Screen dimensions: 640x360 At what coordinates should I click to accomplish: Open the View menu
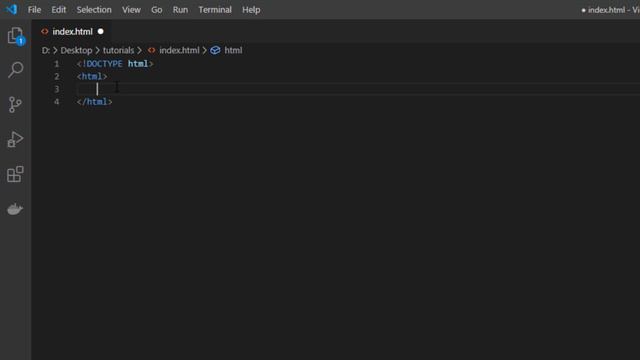(x=131, y=9)
